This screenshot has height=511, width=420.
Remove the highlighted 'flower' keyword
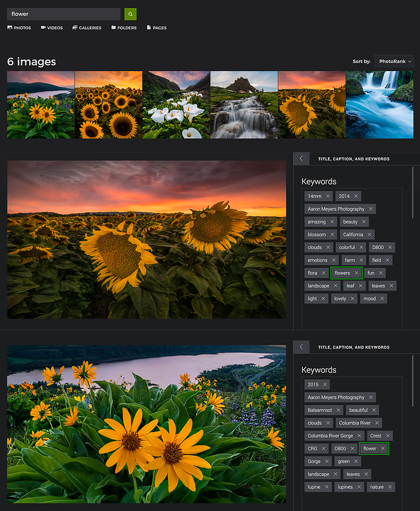click(383, 448)
